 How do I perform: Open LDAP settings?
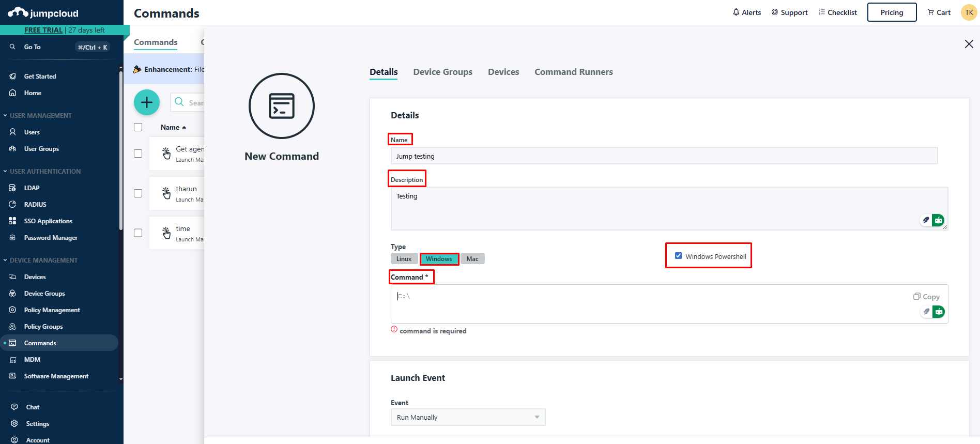(32, 188)
